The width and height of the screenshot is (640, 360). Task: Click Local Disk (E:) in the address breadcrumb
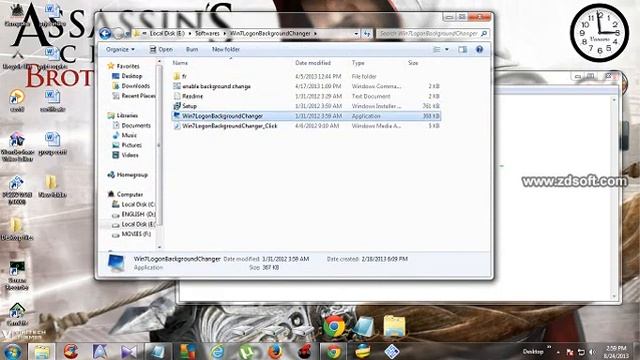[167, 33]
